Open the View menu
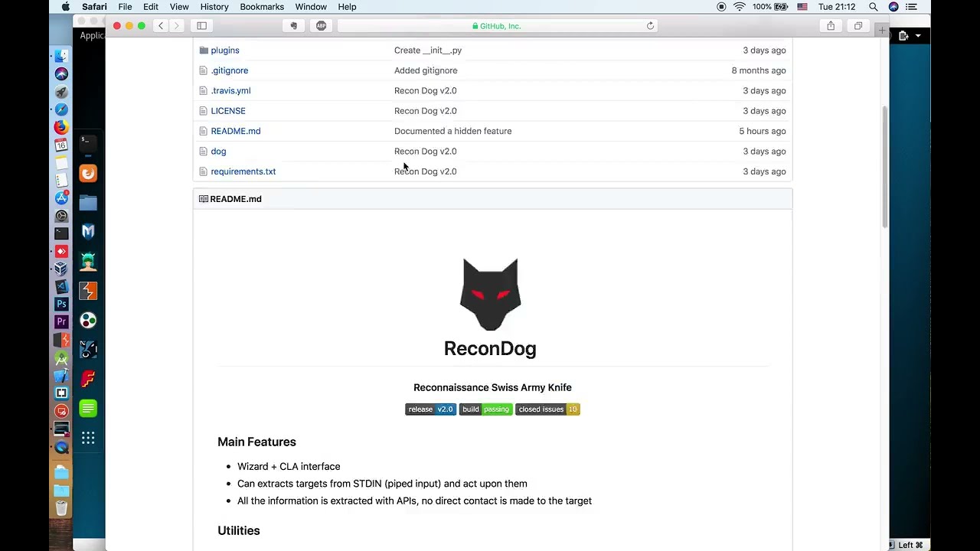This screenshot has width=980, height=551. pyautogui.click(x=179, y=7)
